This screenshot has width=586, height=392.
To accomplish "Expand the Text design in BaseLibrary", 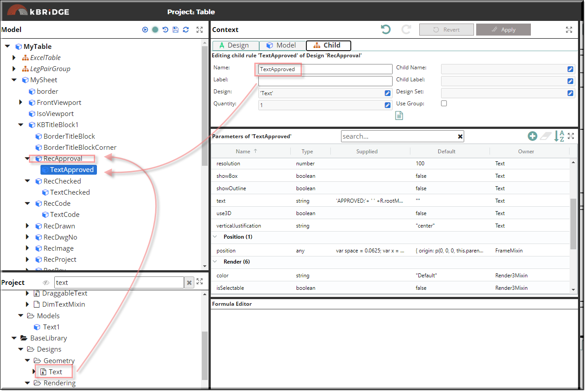I will click(34, 372).
